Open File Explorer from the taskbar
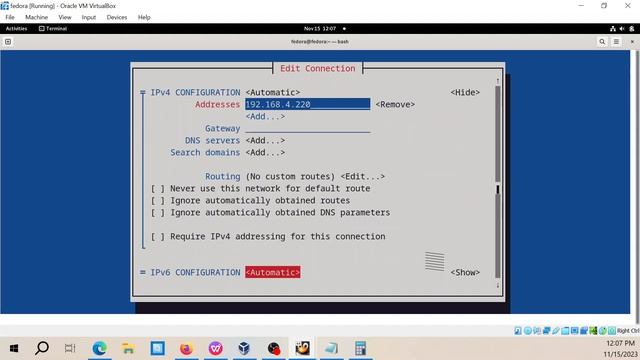The image size is (640, 360). 128,349
